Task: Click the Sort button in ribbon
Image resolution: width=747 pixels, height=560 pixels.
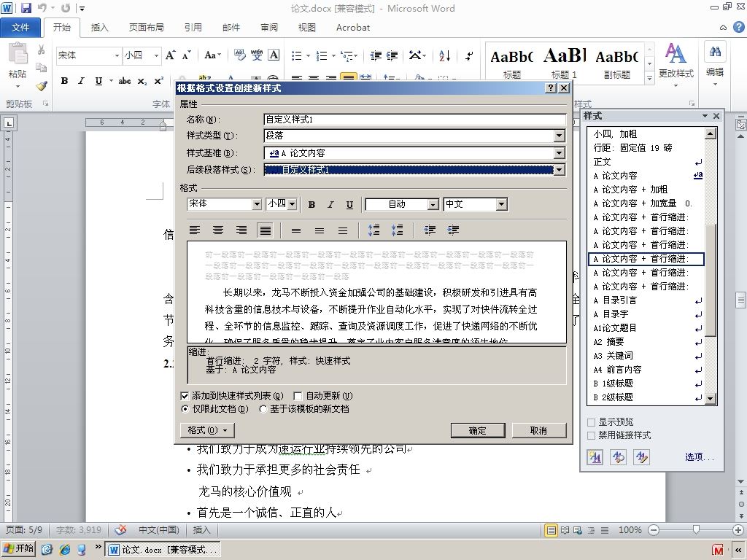Action: (444, 55)
